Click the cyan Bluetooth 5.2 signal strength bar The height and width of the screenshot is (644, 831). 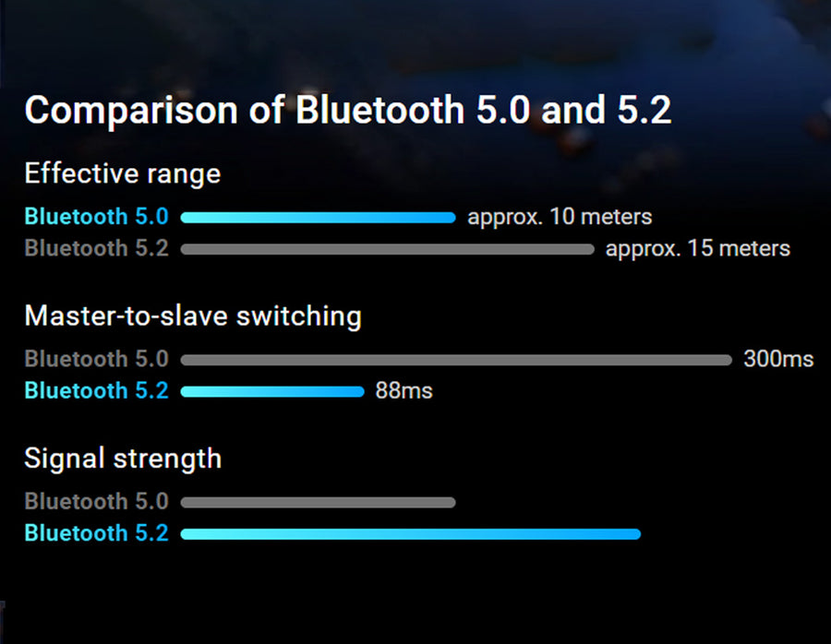pos(411,534)
